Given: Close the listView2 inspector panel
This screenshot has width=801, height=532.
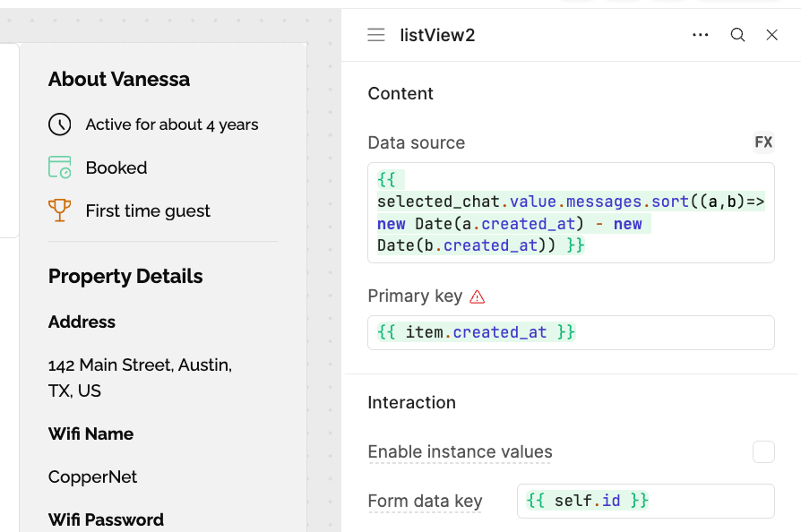Looking at the screenshot, I should pos(772,35).
